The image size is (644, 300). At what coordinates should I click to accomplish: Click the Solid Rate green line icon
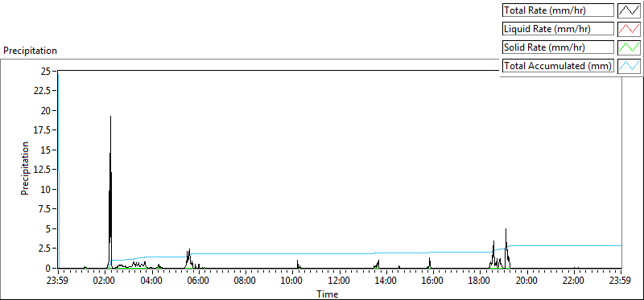tap(629, 47)
